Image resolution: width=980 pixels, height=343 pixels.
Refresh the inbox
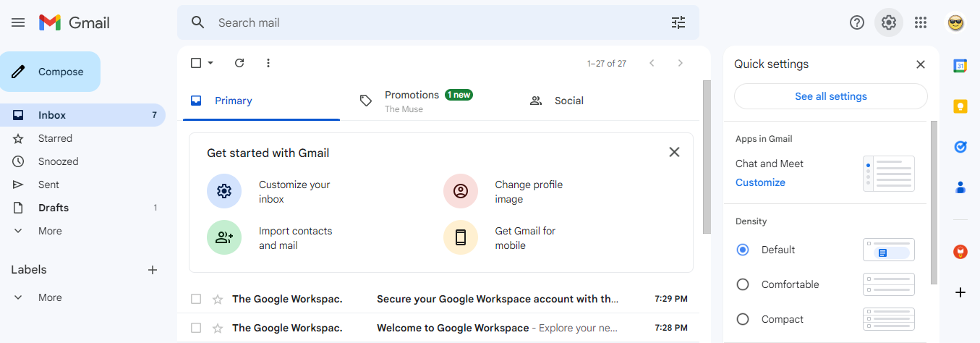click(239, 63)
